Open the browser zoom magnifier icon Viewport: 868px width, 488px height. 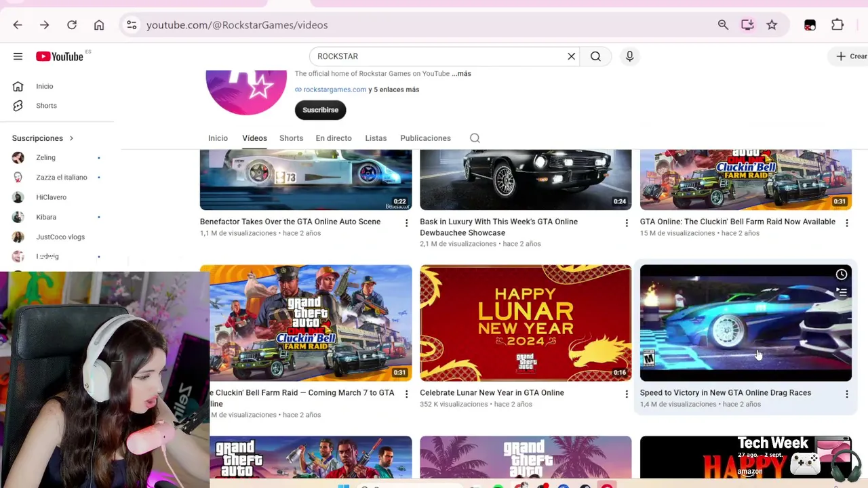tap(723, 25)
